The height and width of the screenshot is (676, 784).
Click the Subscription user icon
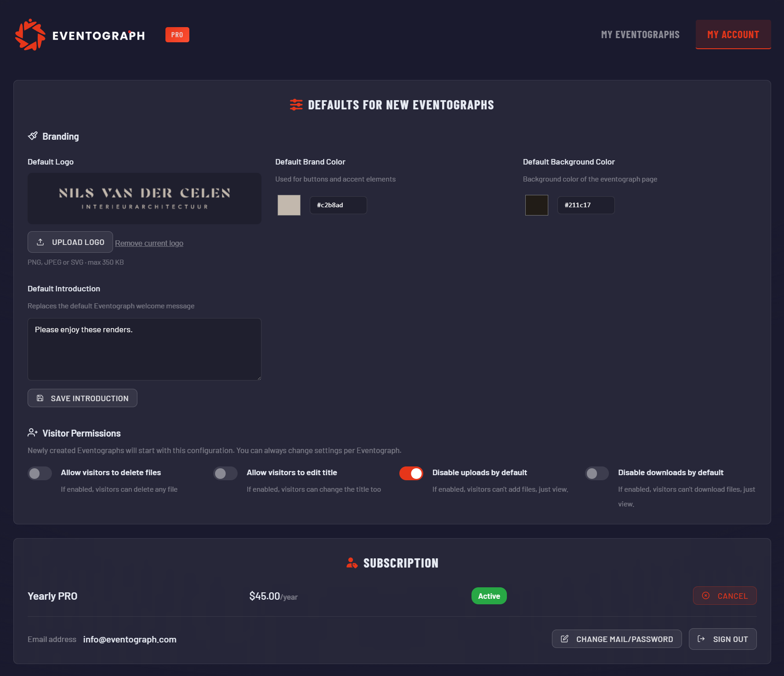tap(352, 563)
